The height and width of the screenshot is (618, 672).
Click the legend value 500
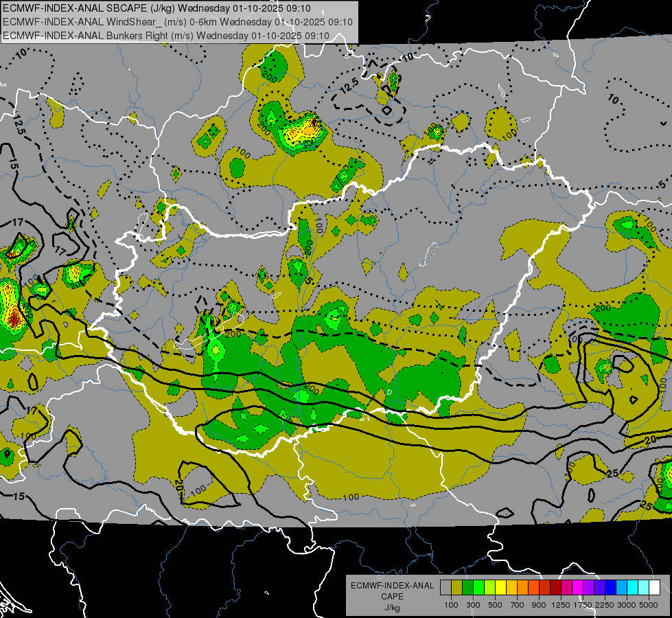[495, 605]
